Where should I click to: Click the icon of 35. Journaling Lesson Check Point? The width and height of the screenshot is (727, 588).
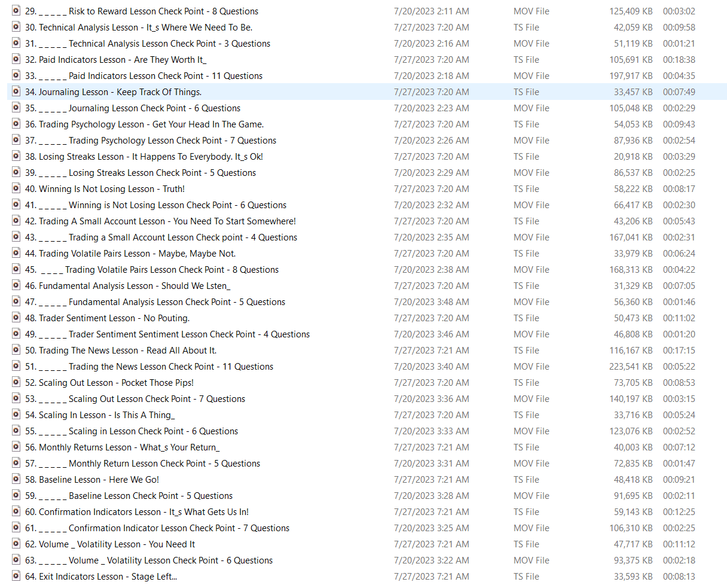coord(16,108)
